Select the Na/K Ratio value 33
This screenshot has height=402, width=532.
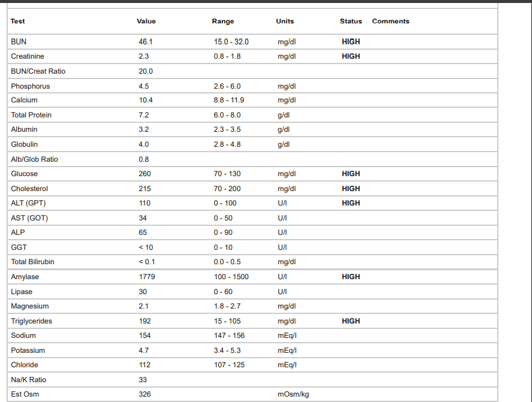click(143, 380)
